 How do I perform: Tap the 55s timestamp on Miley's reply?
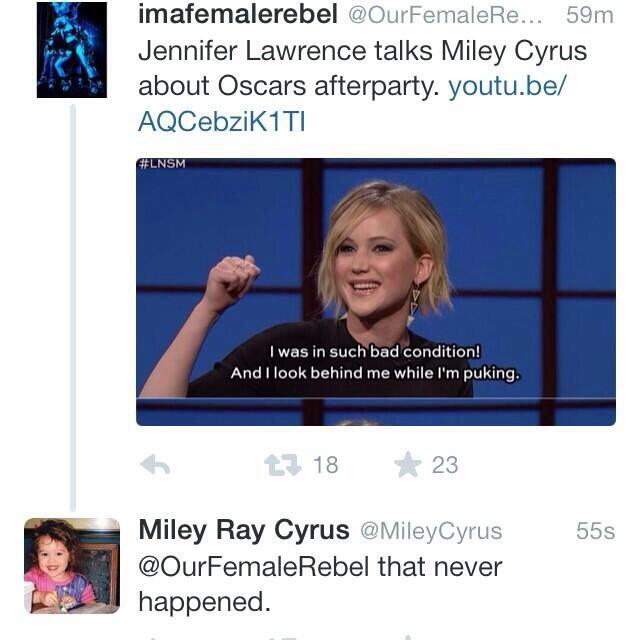596,531
